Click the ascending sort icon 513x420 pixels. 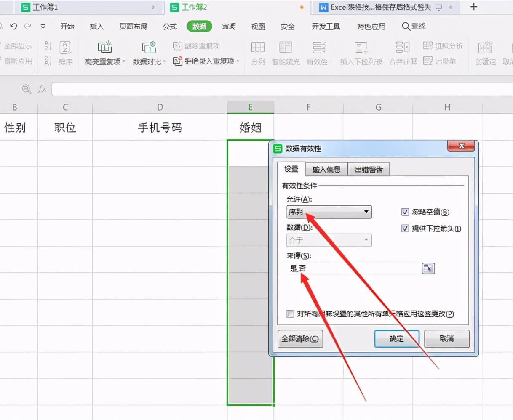pos(48,46)
